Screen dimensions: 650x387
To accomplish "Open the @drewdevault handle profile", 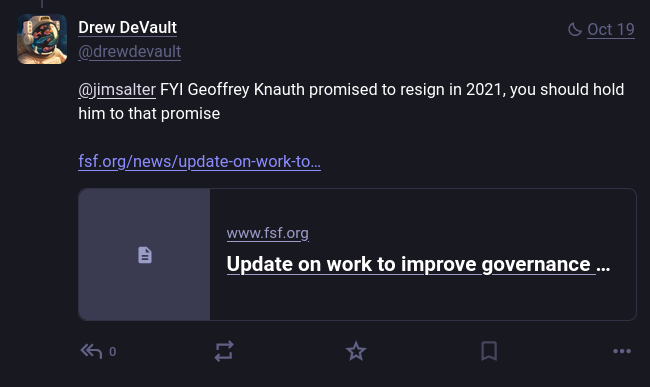I will tap(129, 52).
